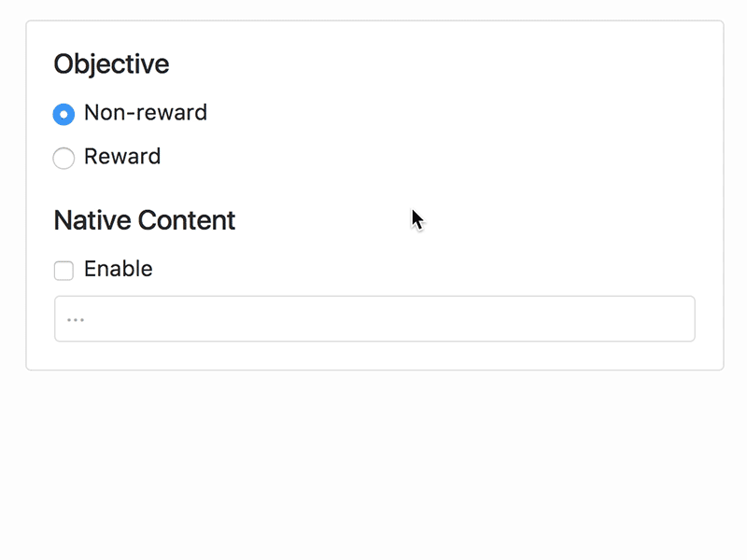
Task: Click the empty Reward radio circle
Action: click(x=63, y=158)
